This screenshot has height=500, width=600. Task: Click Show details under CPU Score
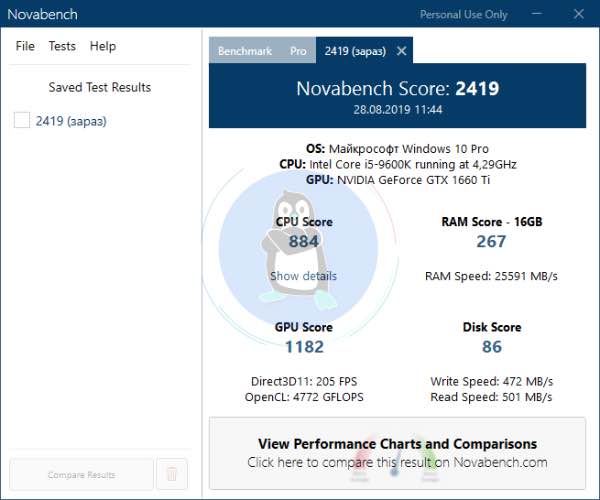pos(303,276)
